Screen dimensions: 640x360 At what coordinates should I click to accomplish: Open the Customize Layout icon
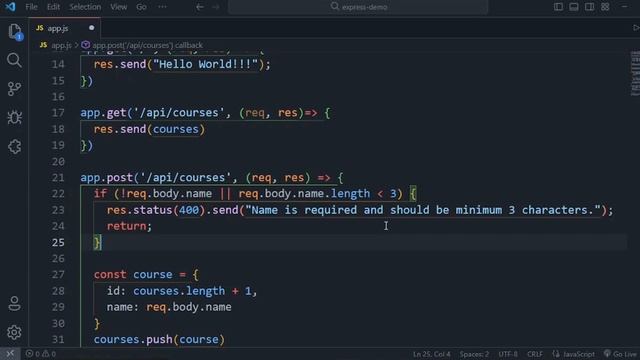click(605, 7)
